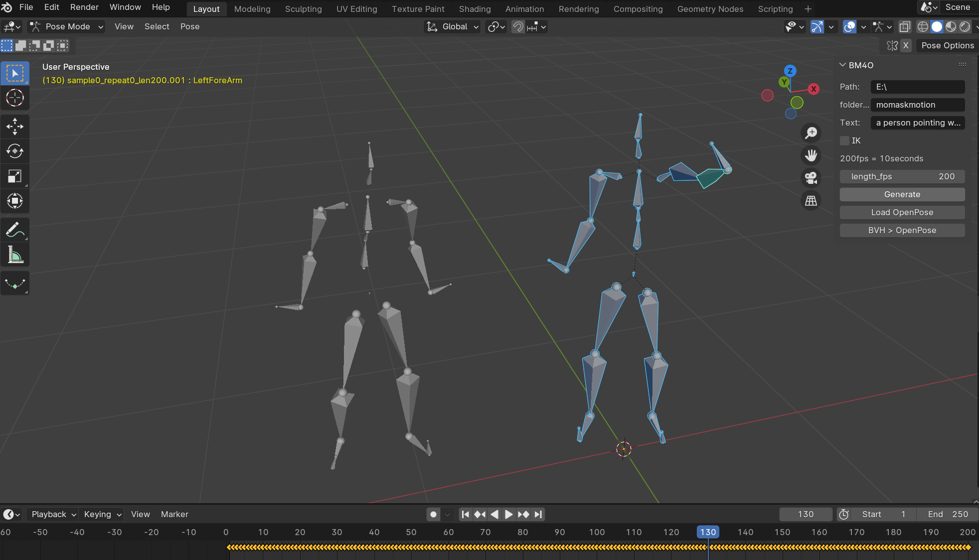The height and width of the screenshot is (560, 979).
Task: Click the Load OpenPose button
Action: tap(902, 213)
